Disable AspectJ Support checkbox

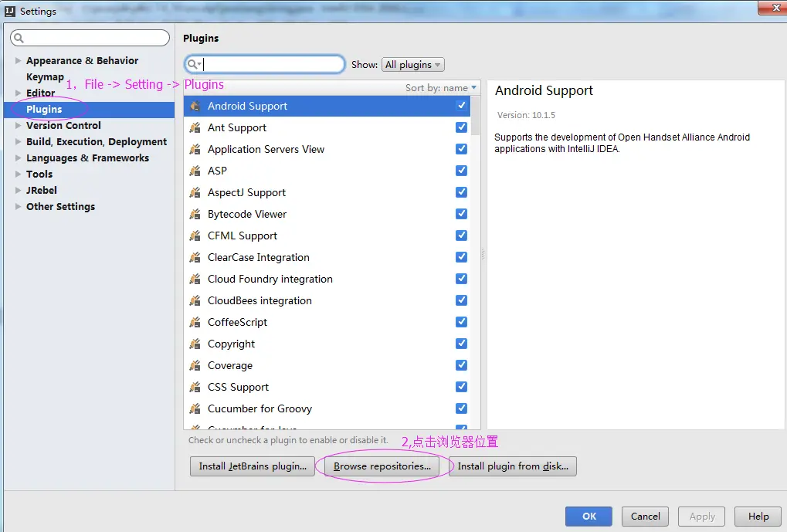click(461, 191)
